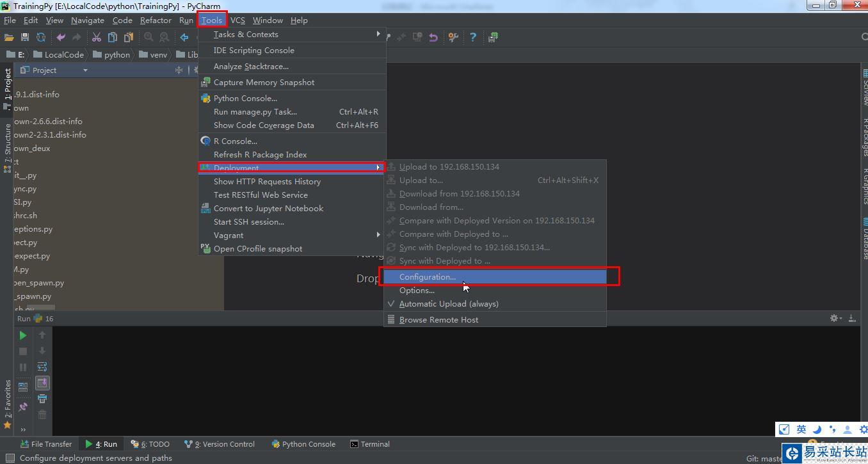Screen dimensions: 868x464
Task: Select Configuration... in Deployment submenu
Action: [495, 277]
